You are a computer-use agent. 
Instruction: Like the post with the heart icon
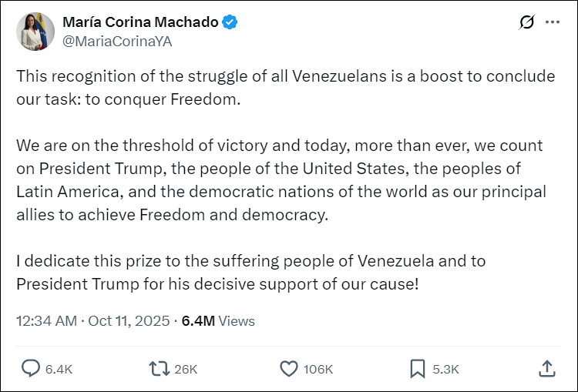click(x=288, y=369)
